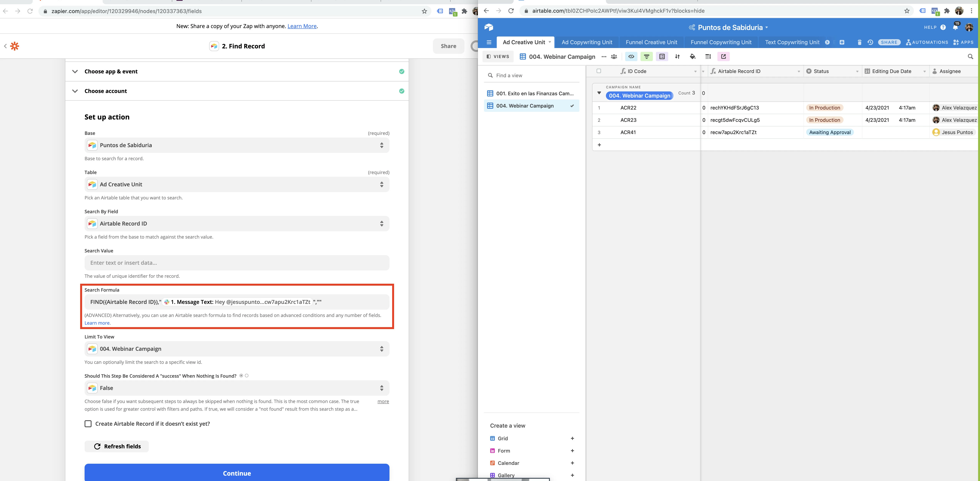Viewport: 980px width, 481px height.
Task: Open the view collaborators people icon
Action: coord(614,57)
